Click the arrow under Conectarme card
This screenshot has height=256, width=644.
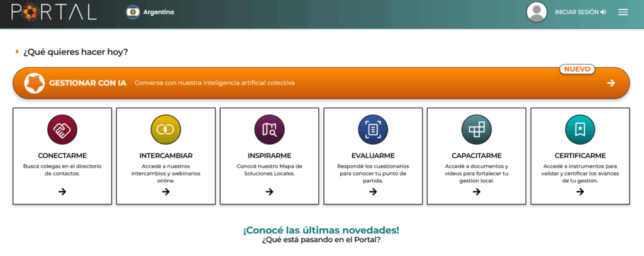[x=62, y=192]
